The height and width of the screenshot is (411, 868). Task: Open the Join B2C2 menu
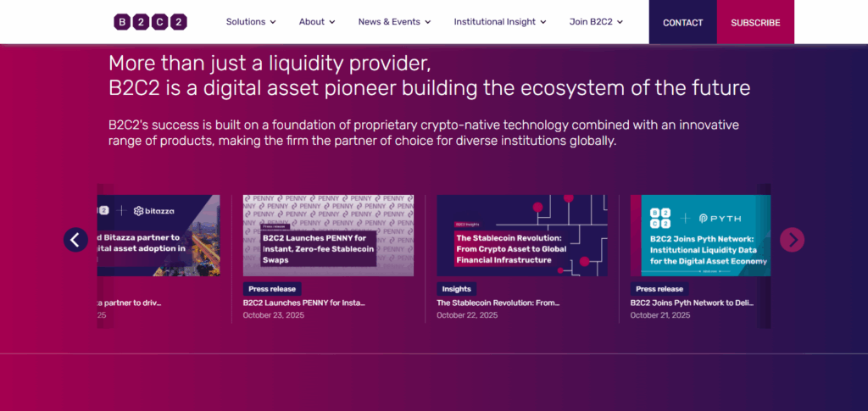click(x=596, y=22)
